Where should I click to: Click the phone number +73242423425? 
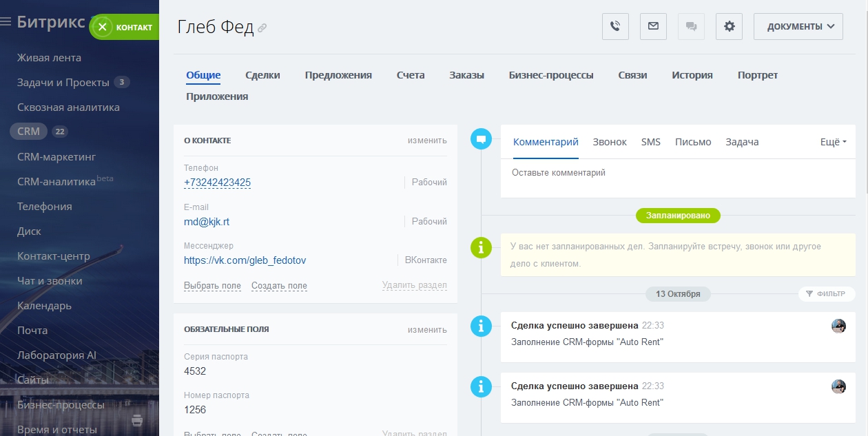[x=217, y=183]
